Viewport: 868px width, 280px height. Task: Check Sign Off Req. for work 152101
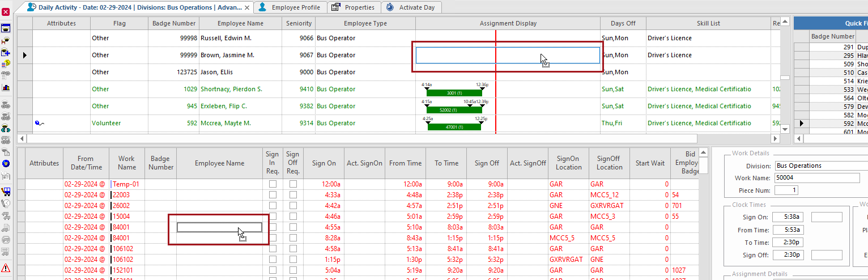coord(293,270)
